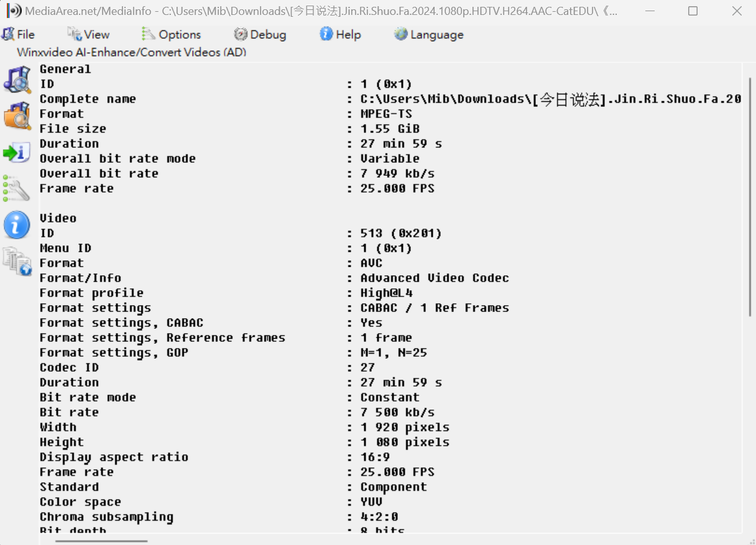This screenshot has height=545, width=756.
Task: Click the "7 949 kb/s" value
Action: [x=397, y=173]
